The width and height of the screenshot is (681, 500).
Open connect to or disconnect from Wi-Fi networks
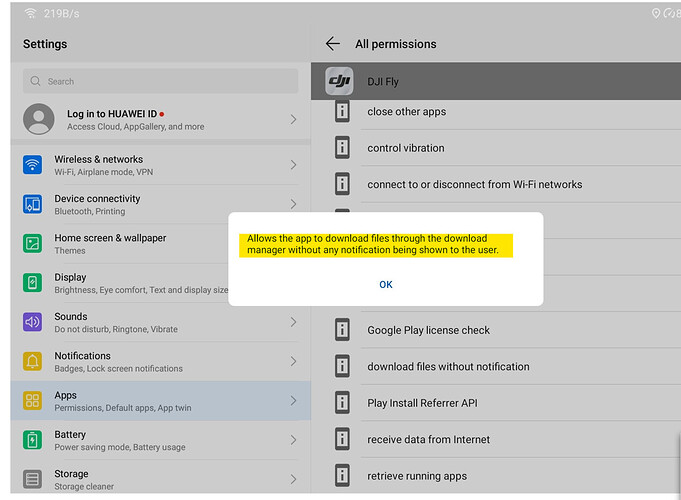pyautogui.click(x=496, y=185)
